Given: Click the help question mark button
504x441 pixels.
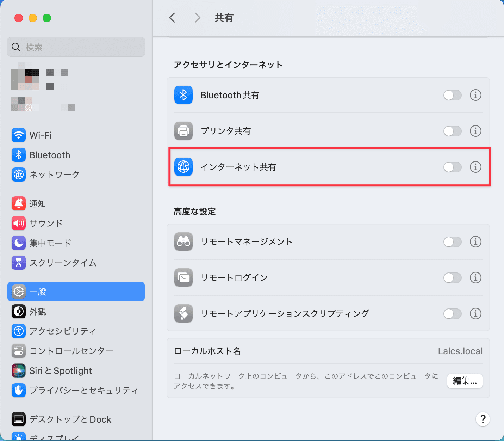Looking at the screenshot, I should point(483,419).
